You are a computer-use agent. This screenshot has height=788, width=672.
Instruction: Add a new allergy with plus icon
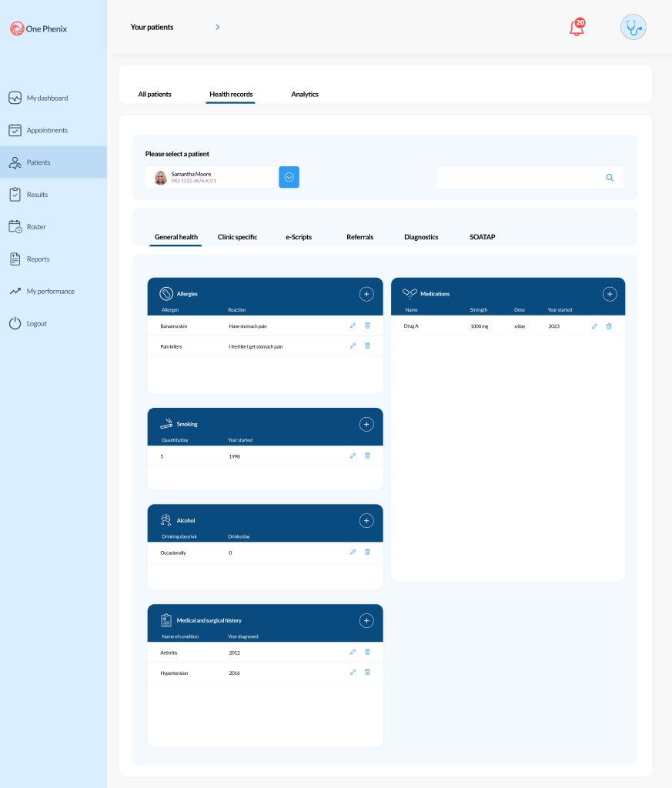point(366,294)
